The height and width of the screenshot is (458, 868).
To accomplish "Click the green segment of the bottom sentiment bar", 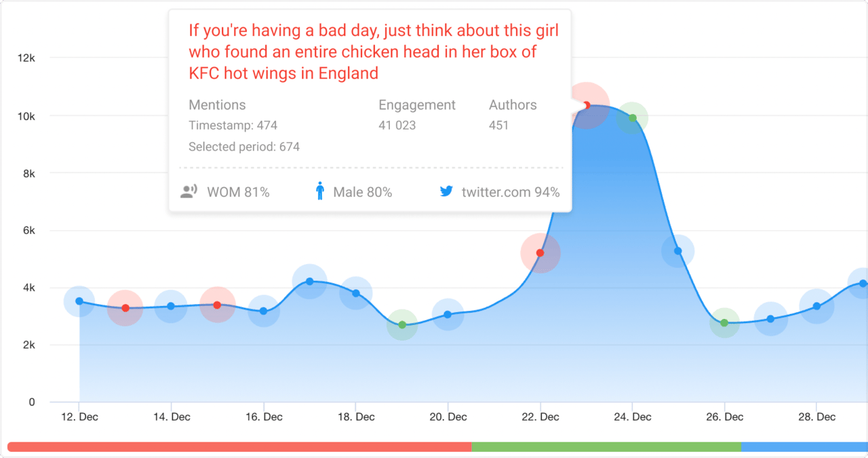I will pyautogui.click(x=607, y=447).
